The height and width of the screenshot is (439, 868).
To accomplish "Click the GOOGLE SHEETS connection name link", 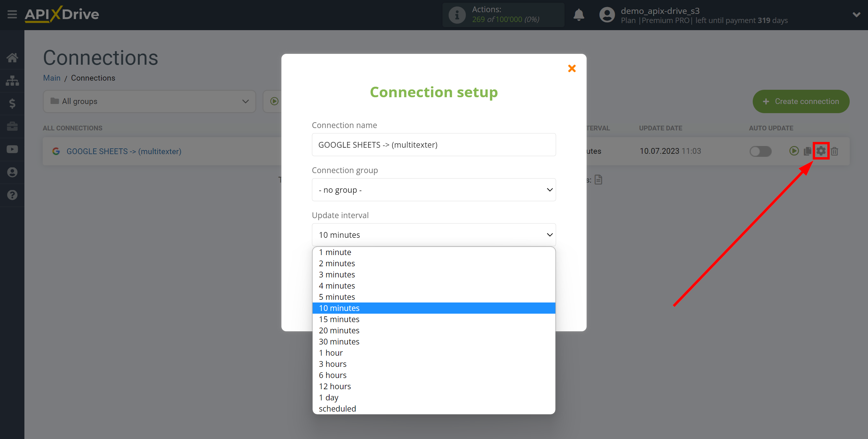I will 123,151.
